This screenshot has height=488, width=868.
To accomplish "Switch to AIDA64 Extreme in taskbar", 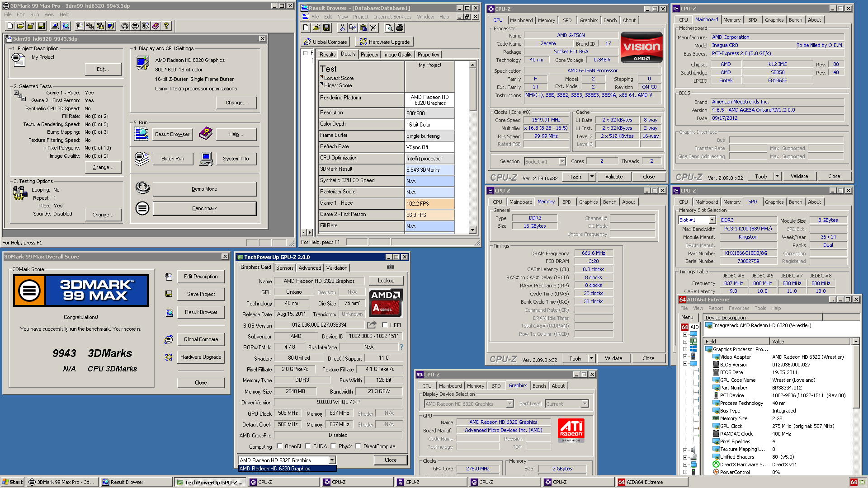I will pyautogui.click(x=652, y=482).
